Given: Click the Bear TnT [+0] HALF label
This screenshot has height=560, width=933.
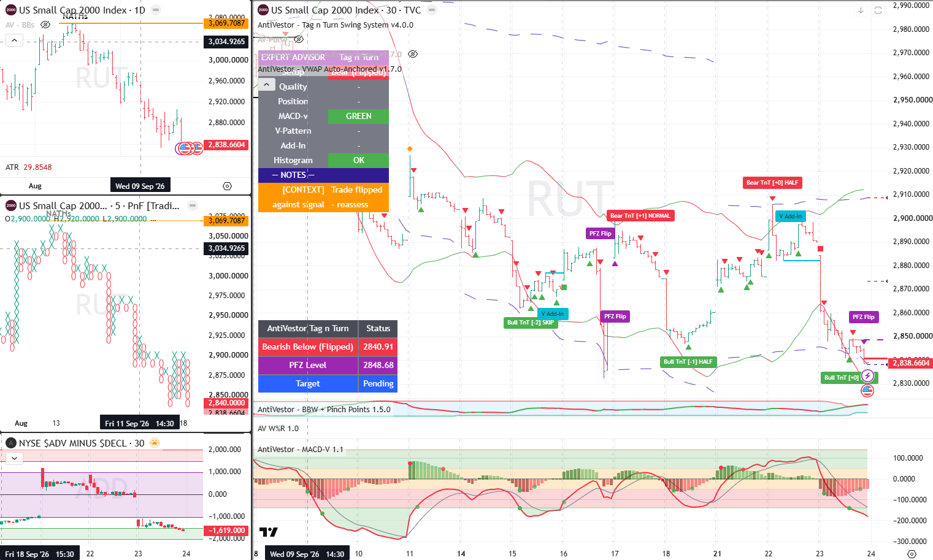Looking at the screenshot, I should [772, 183].
